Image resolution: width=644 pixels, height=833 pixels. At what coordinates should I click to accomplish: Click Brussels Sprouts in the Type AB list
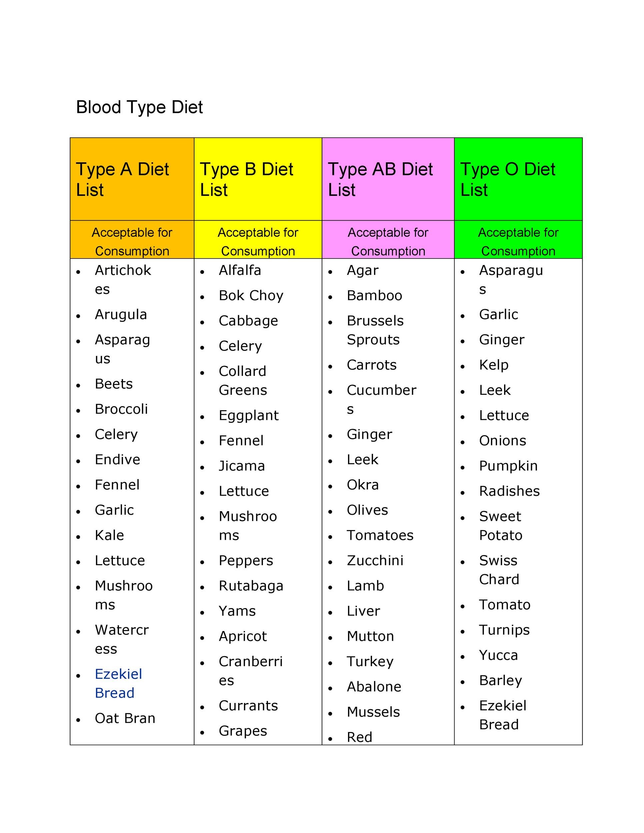375,330
